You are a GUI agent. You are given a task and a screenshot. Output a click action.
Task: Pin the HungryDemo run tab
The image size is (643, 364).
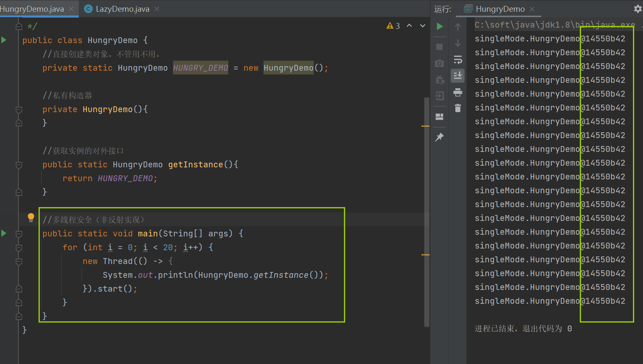(439, 137)
